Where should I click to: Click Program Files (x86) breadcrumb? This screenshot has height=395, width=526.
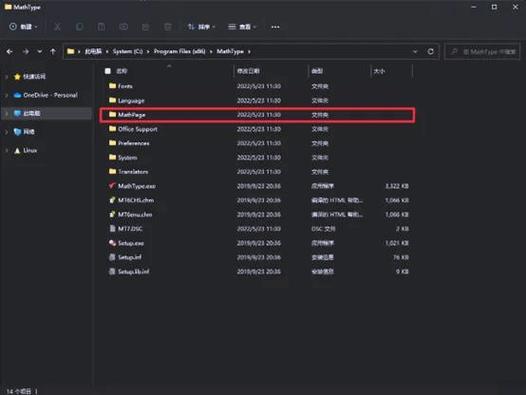[179, 51]
